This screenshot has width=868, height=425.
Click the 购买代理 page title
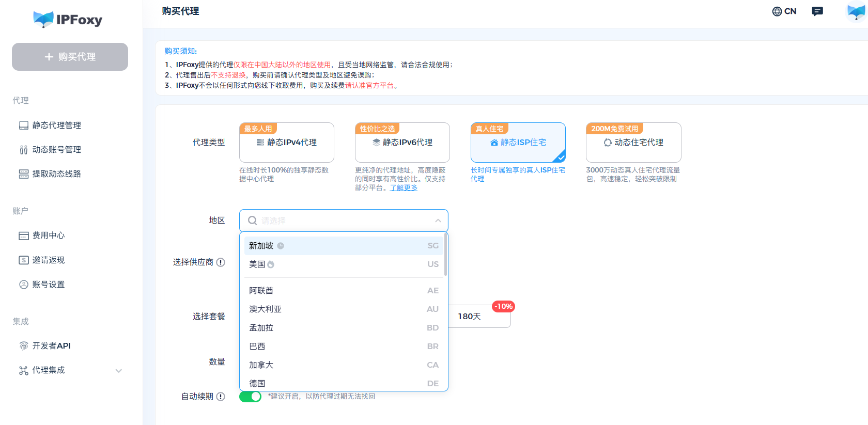point(180,11)
